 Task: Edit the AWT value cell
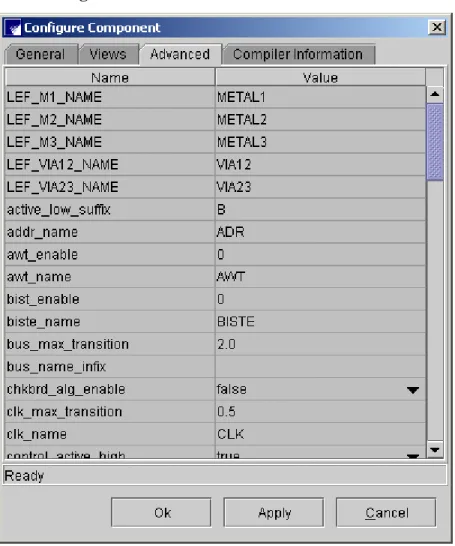(320, 277)
